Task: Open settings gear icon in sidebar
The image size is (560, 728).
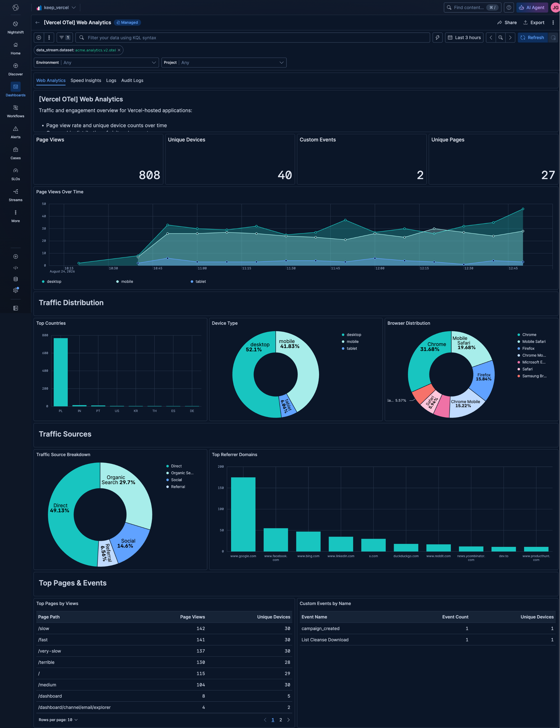Action: pyautogui.click(x=15, y=290)
